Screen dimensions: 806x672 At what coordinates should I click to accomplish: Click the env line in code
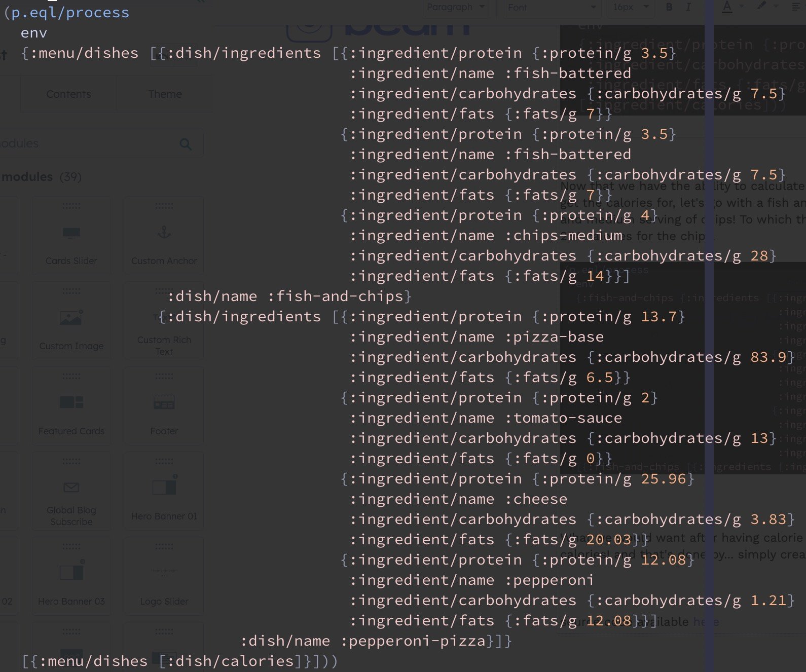click(34, 33)
